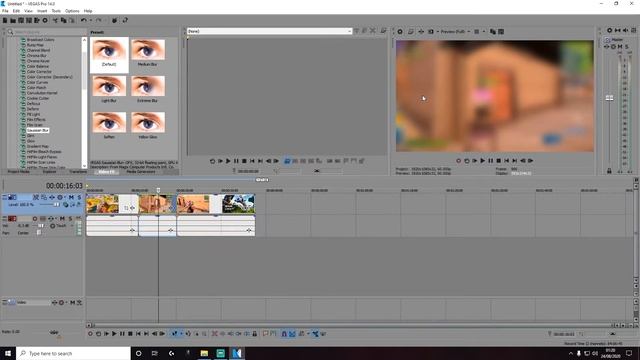Click the Master bus FX icon in mixer

coord(607,47)
